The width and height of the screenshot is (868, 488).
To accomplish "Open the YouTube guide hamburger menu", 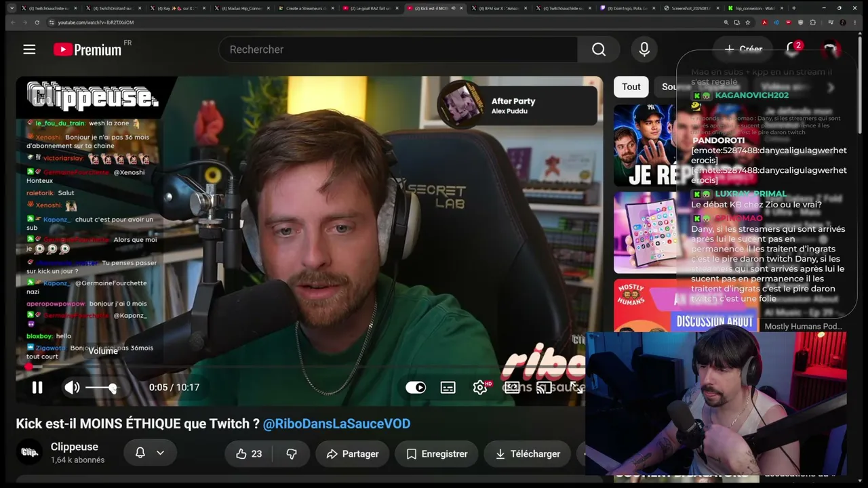I will point(29,49).
